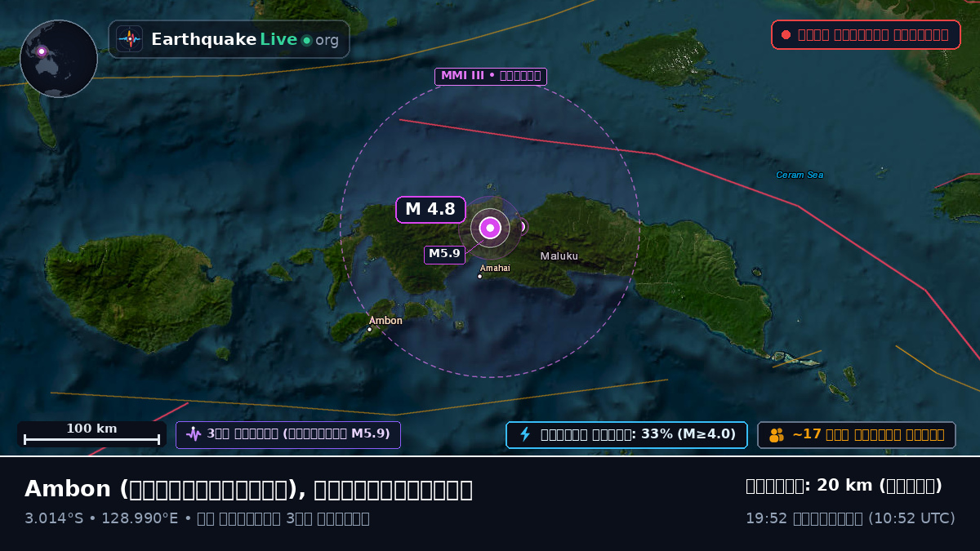Click the Ambon headline in the bottom bar
Image resolution: width=980 pixels, height=551 pixels.
pyautogui.click(x=248, y=489)
